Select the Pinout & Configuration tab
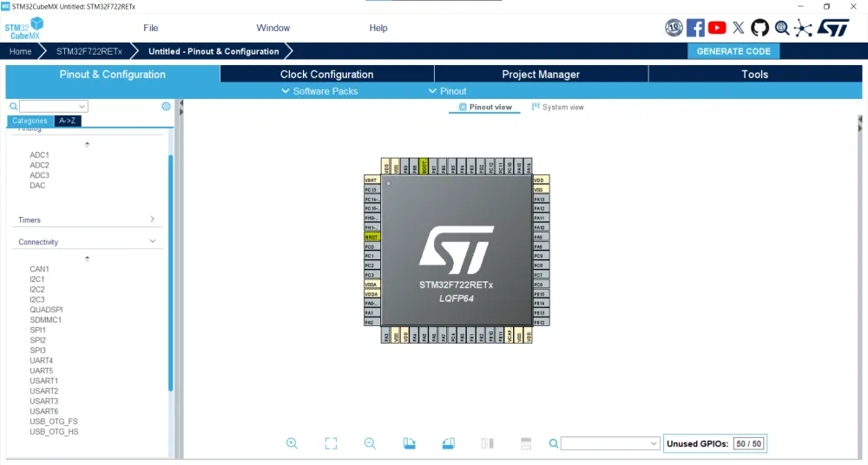The height and width of the screenshot is (465, 868). click(x=112, y=75)
